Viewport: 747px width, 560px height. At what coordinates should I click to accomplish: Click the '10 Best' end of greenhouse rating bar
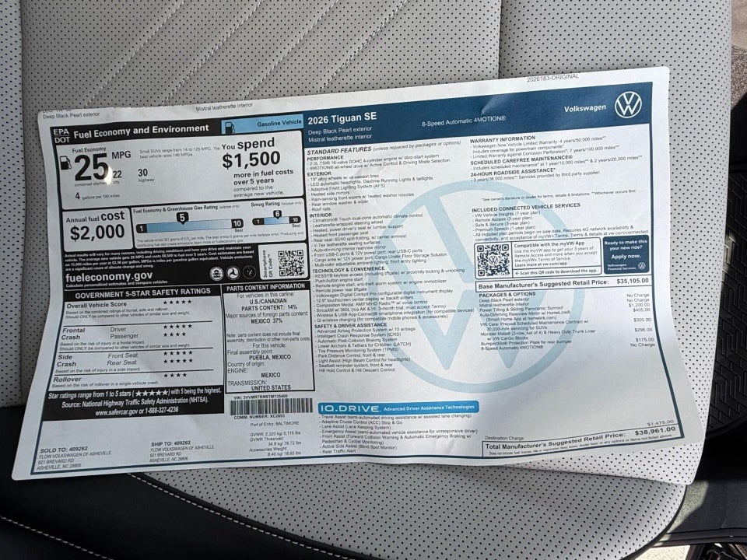click(237, 223)
